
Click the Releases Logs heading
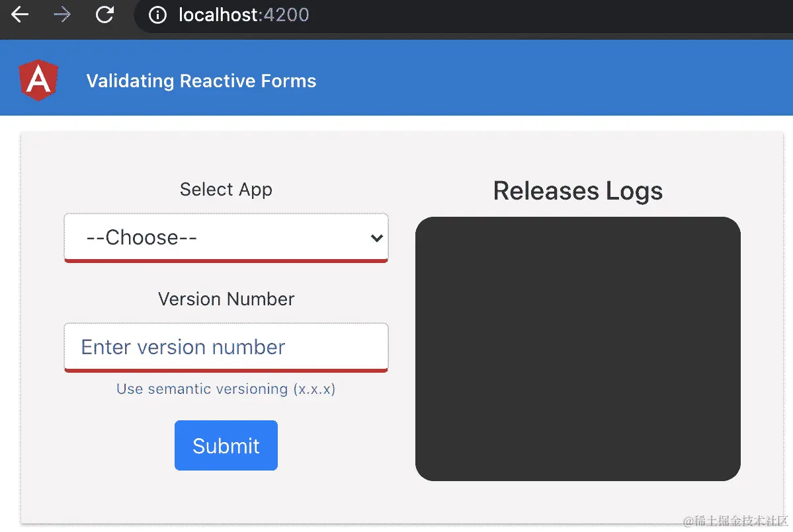pos(578,191)
